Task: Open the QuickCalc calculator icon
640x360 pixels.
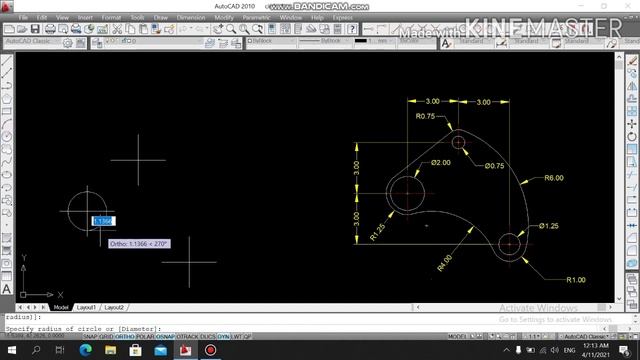Action: pos(338,29)
